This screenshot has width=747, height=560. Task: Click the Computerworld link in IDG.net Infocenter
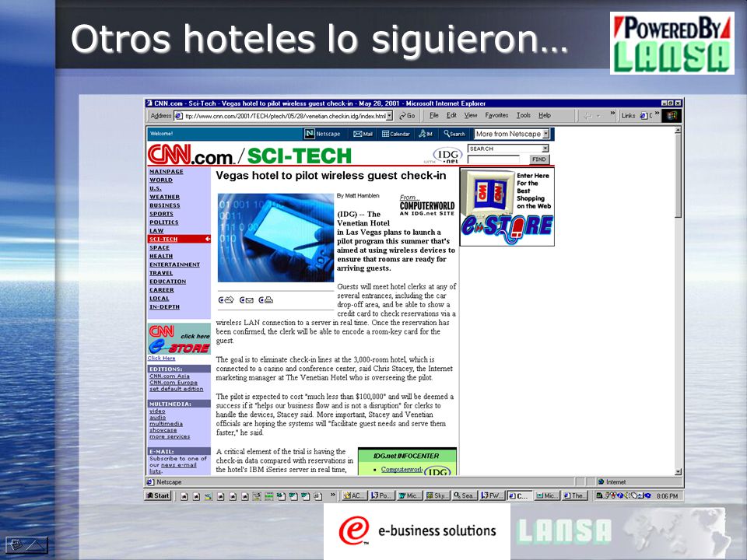(x=402, y=469)
